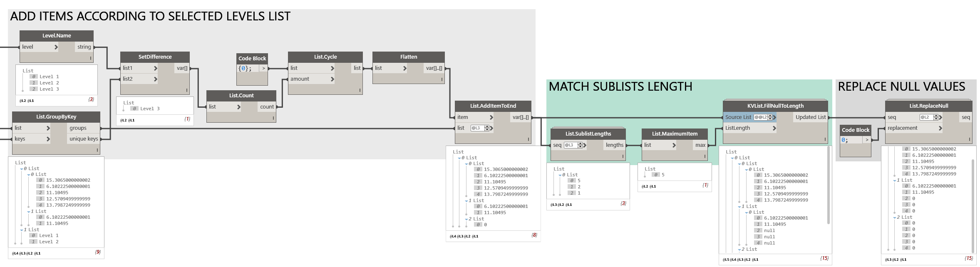Click {15} item count in List.ReplaceNull preview
Viewport: 980px width, 267px height.
[x=969, y=258]
